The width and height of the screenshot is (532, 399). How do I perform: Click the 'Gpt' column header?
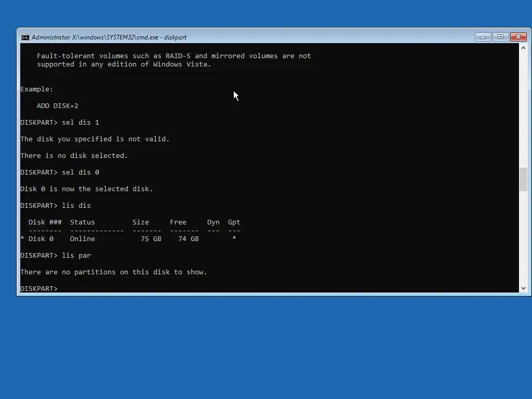tap(234, 222)
